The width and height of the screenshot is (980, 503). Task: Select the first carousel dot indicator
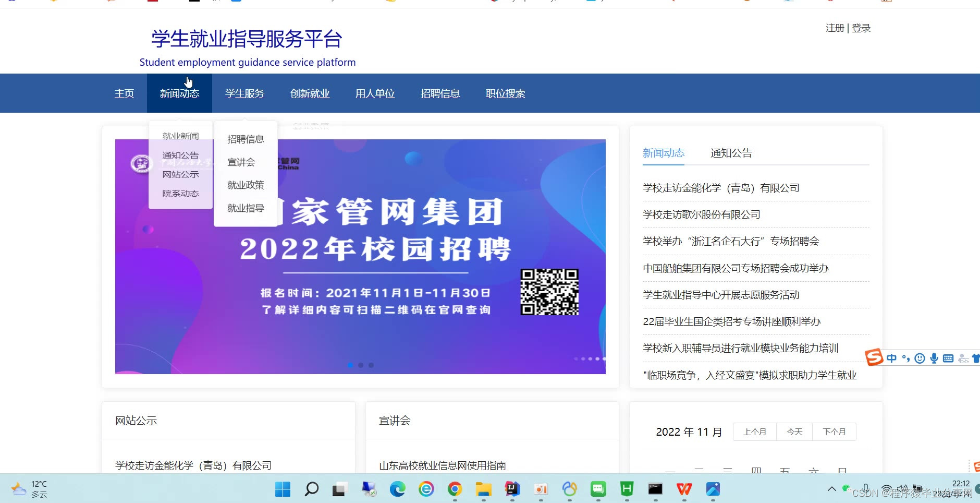[350, 365]
